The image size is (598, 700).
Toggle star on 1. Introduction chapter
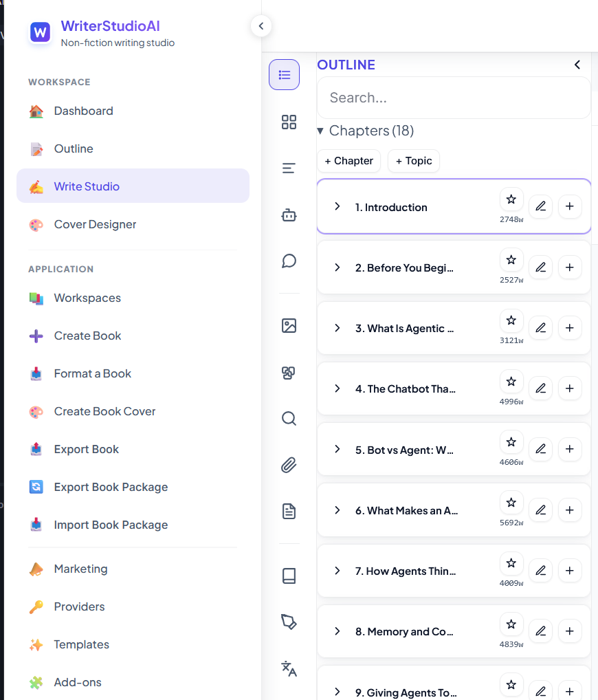511,199
